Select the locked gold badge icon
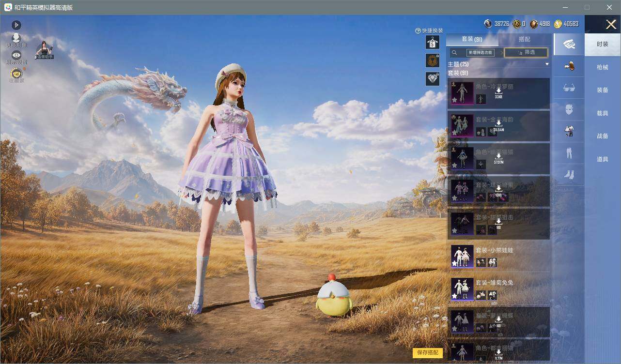Image resolution: width=621 pixels, height=364 pixels. coord(432,61)
